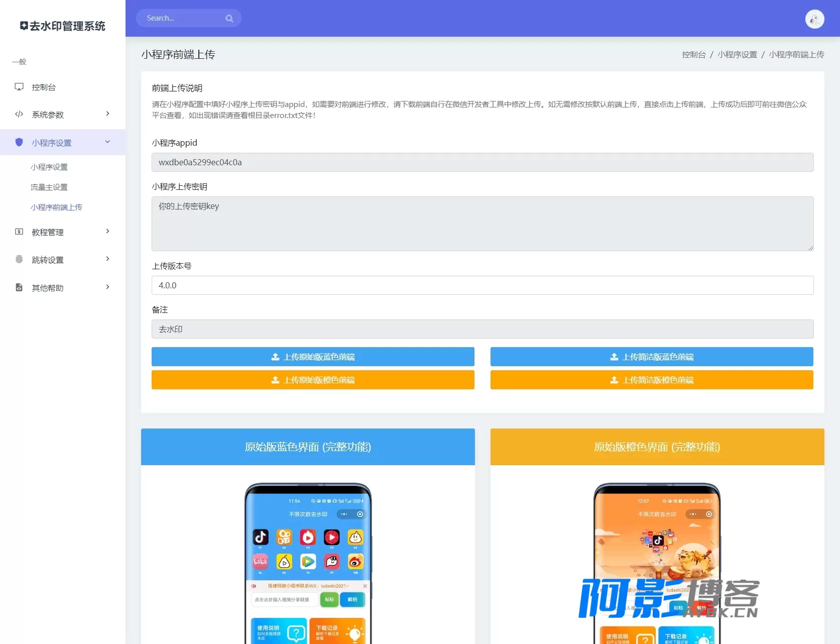Click the 系统参数 code icon
840x644 pixels.
(x=19, y=114)
